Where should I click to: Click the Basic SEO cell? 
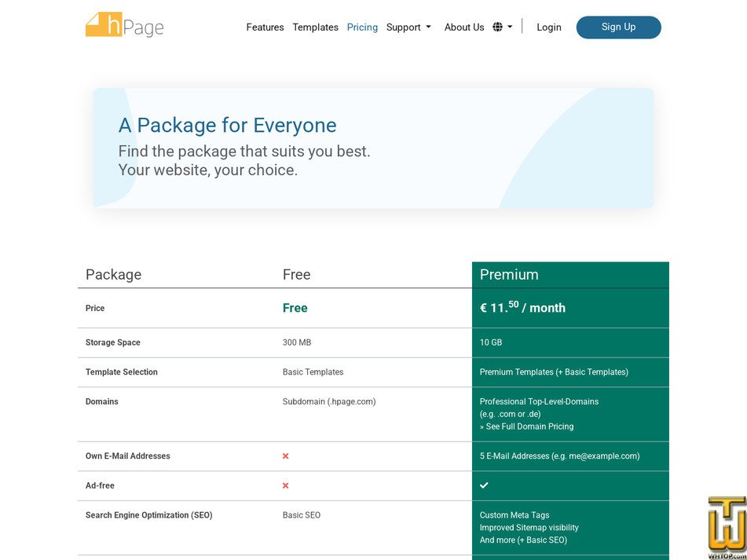(x=302, y=515)
